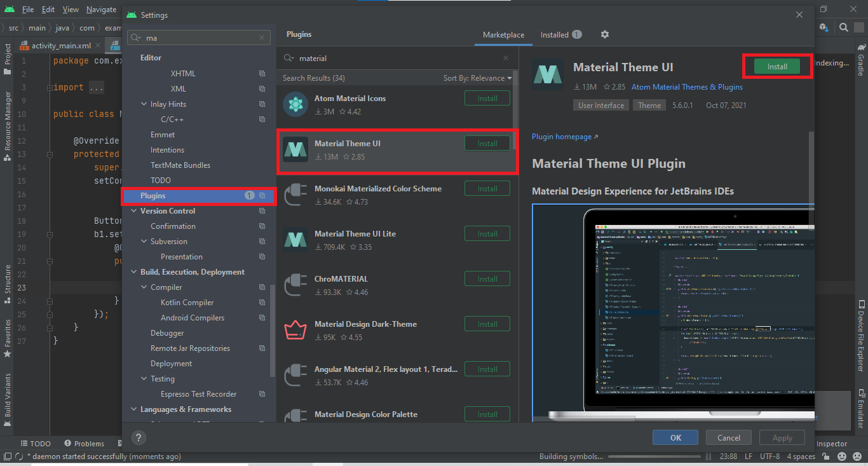Viewport: 868px width, 466px height.
Task: Install Atom Material Icons plugin
Action: point(487,99)
